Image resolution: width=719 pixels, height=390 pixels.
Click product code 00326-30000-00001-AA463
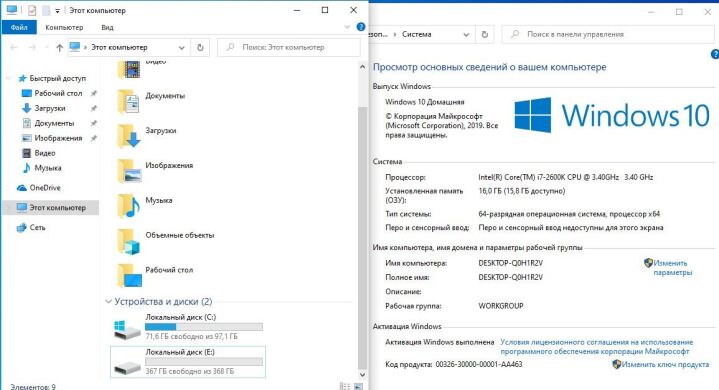[x=479, y=364]
